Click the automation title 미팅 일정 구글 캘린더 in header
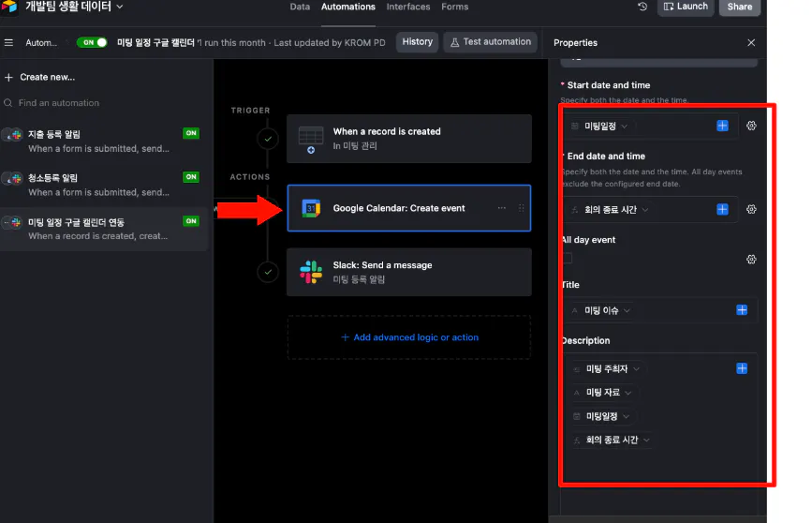This screenshot has width=812, height=523. [x=155, y=42]
